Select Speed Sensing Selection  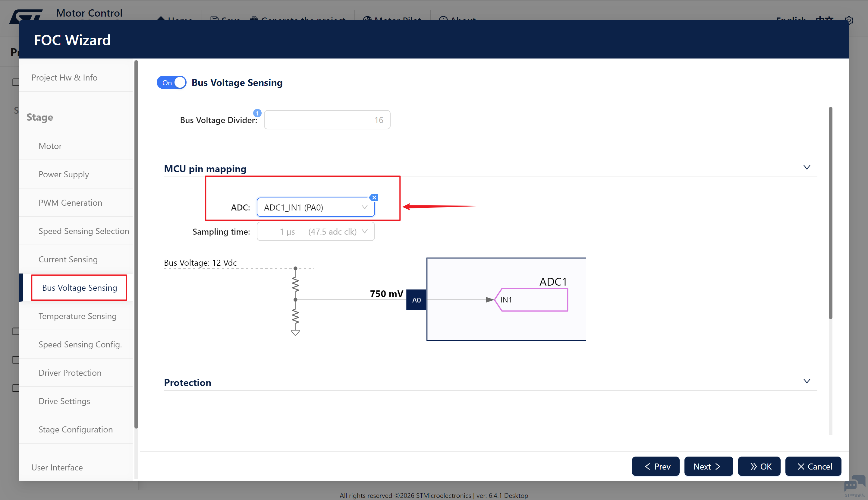(x=84, y=231)
